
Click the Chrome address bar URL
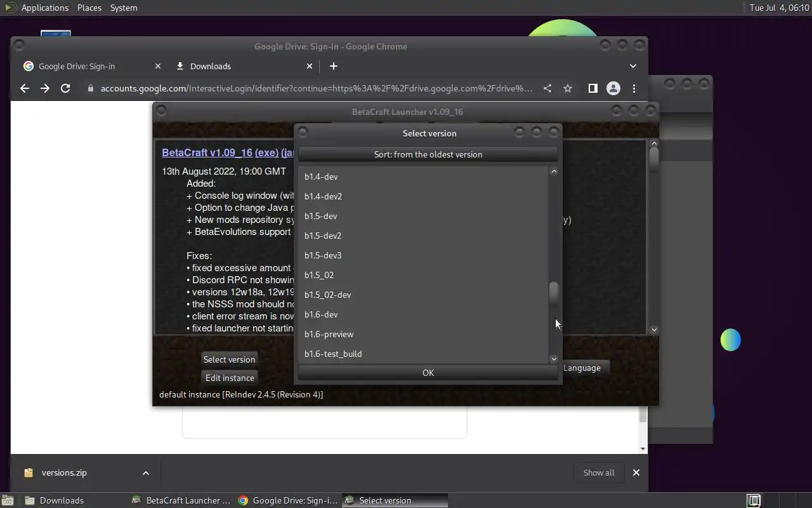click(x=317, y=88)
